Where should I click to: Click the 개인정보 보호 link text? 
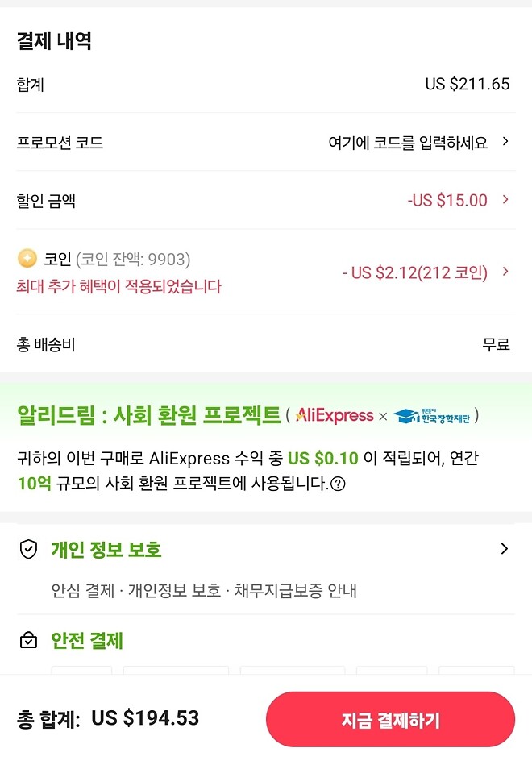[x=181, y=587]
